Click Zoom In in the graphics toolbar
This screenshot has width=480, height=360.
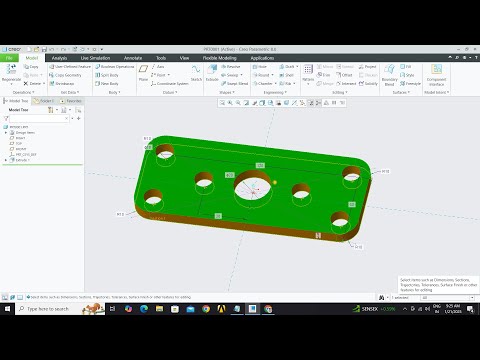[x=230, y=103]
